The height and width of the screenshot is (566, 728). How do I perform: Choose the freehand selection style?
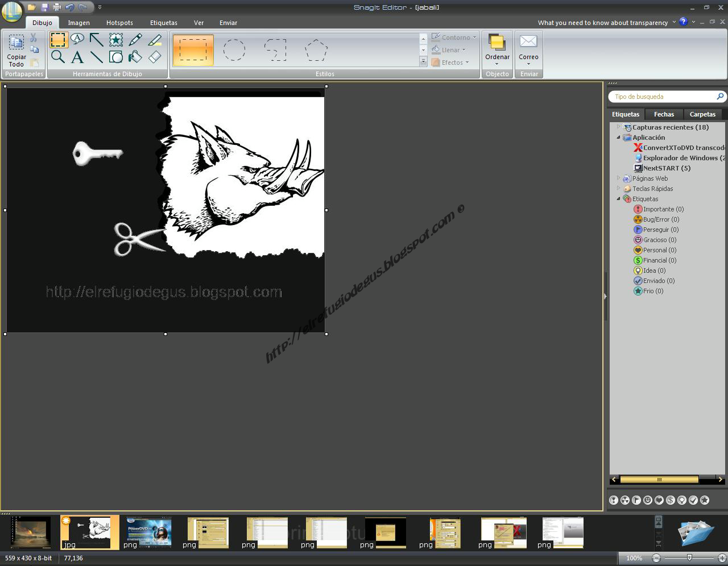275,50
